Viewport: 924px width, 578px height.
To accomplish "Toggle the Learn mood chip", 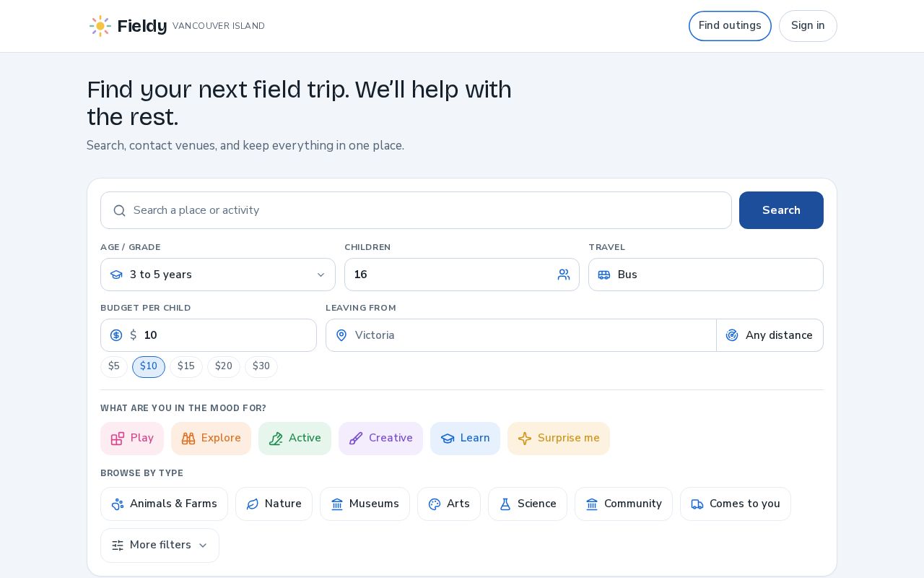I will click(x=465, y=439).
